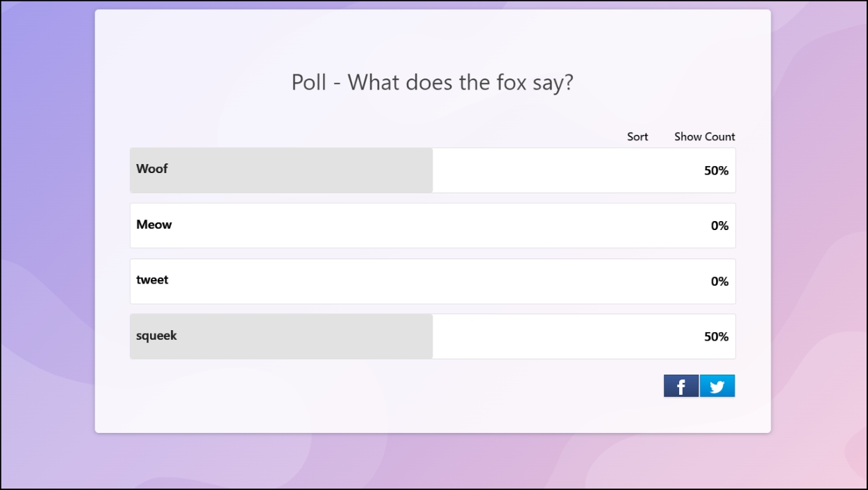This screenshot has height=490, width=868.
Task: Click Woof's 50% percentage
Action: (717, 170)
